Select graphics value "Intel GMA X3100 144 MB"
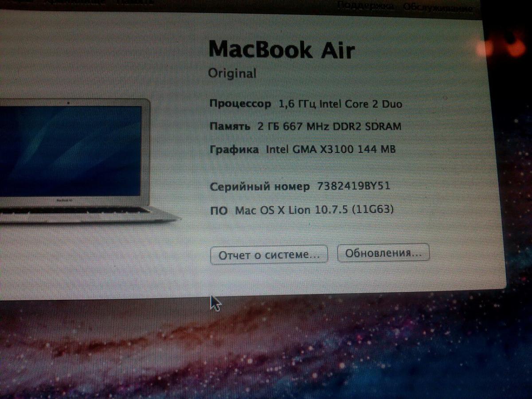The height and width of the screenshot is (399, 532). pos(331,149)
